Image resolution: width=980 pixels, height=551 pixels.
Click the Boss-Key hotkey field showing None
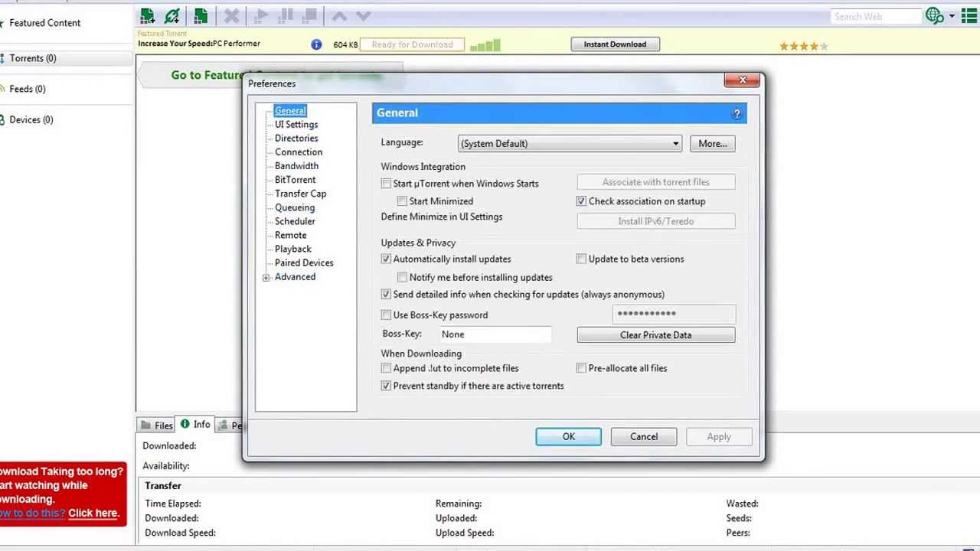(x=495, y=334)
